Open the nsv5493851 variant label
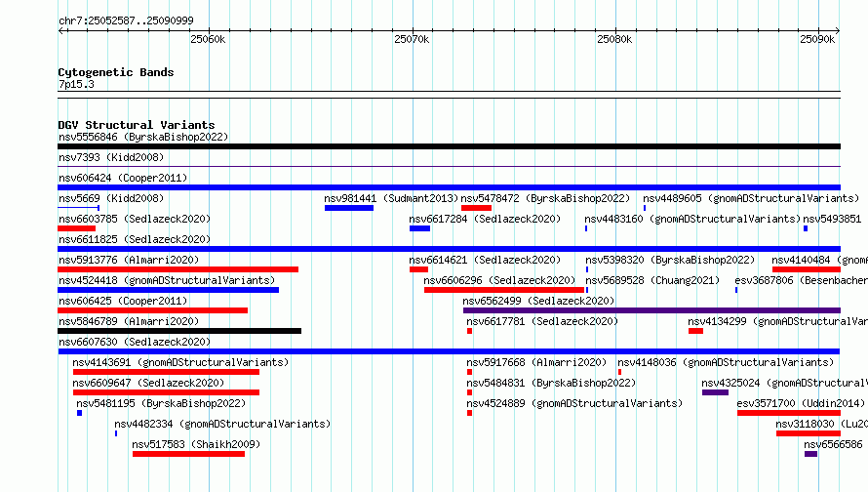Image resolution: width=868 pixels, height=492 pixels. coord(832,219)
